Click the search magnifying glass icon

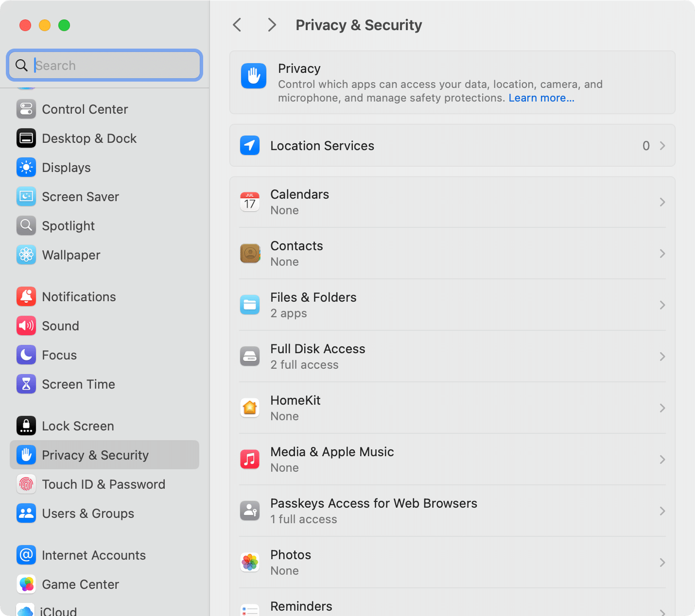[x=21, y=65]
